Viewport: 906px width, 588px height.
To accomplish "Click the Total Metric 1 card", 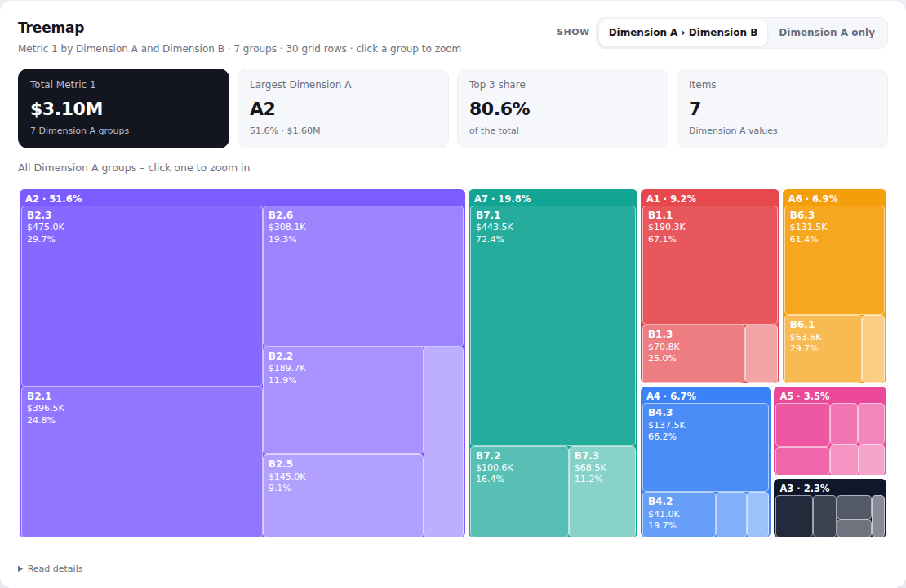I will (x=123, y=108).
